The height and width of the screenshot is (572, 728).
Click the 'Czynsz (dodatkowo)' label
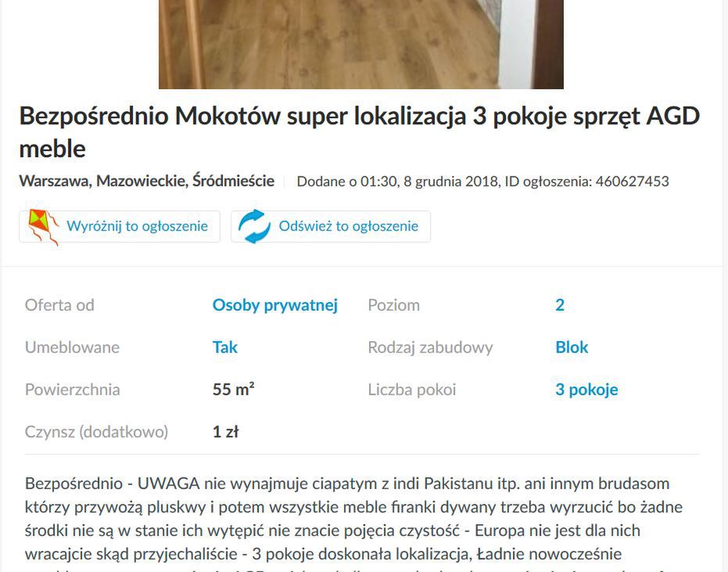point(96,432)
